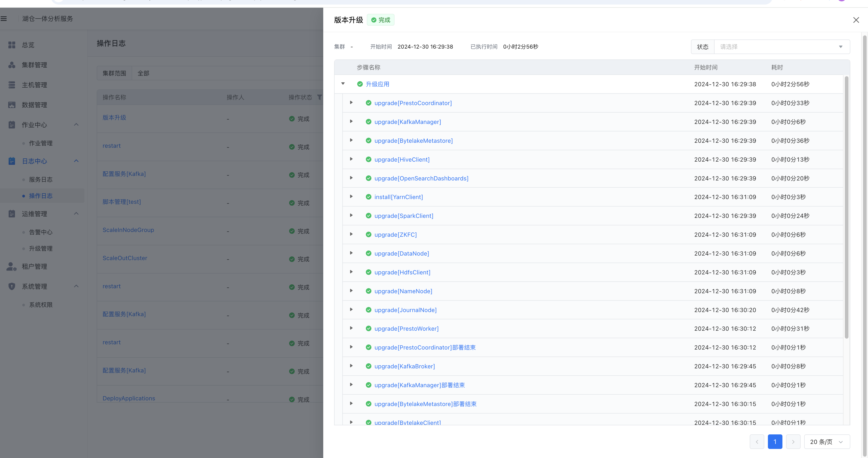Select 操作日志 in the sidebar
This screenshot has width=868, height=458.
[x=41, y=196]
